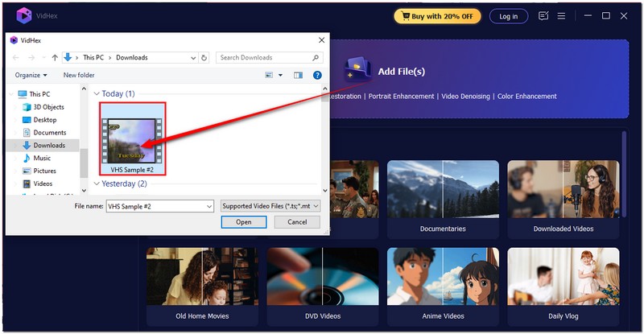Open the Supported Video Files type dropdown
Image resolution: width=644 pixels, height=334 pixels.
tap(270, 206)
